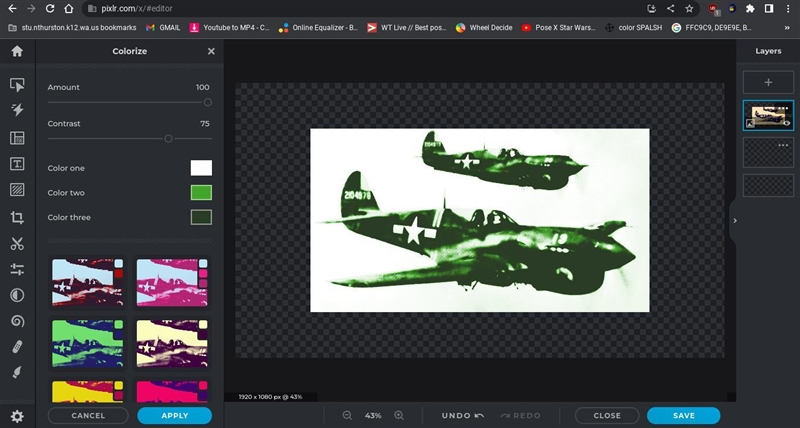Open the color SPALSH bookmark

633,28
